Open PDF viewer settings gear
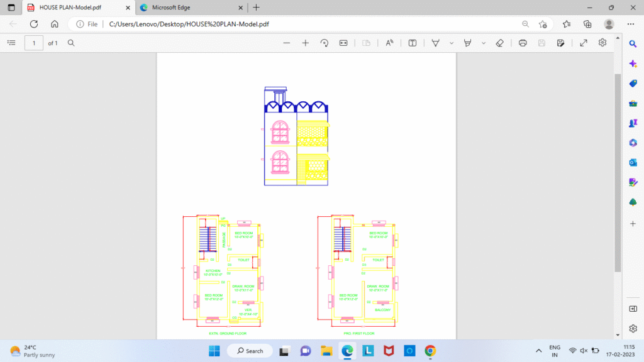The image size is (644, 362). (x=602, y=43)
